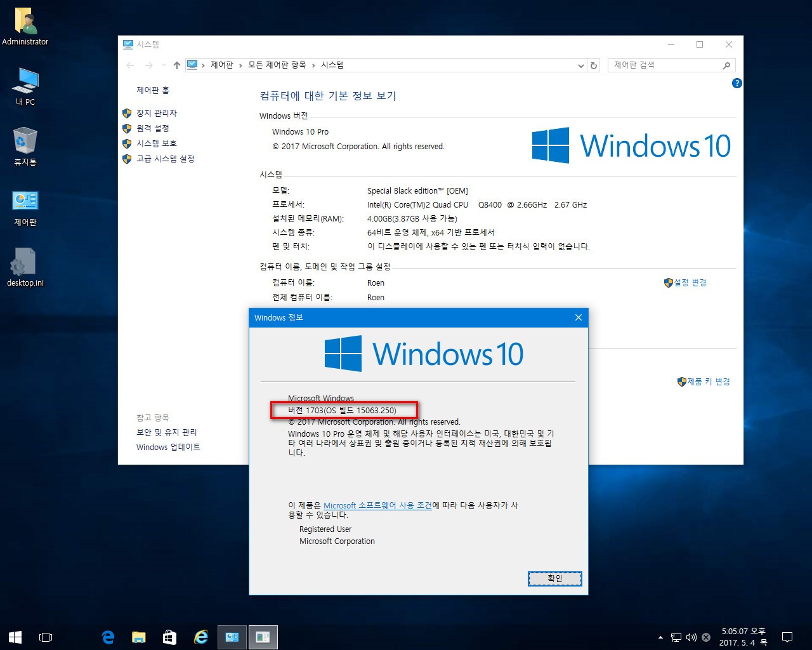
Task: Open the recent locations dropdown arrow
Action: [x=164, y=65]
